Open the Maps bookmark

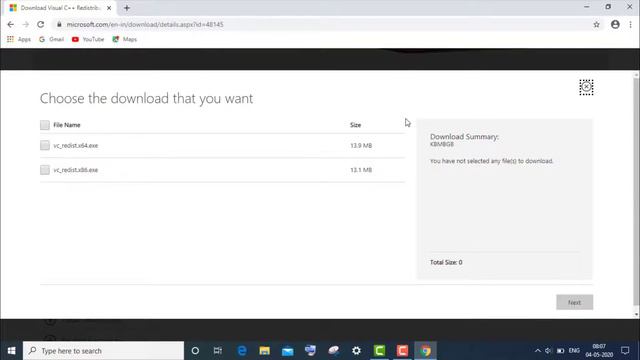pyautogui.click(x=124, y=39)
